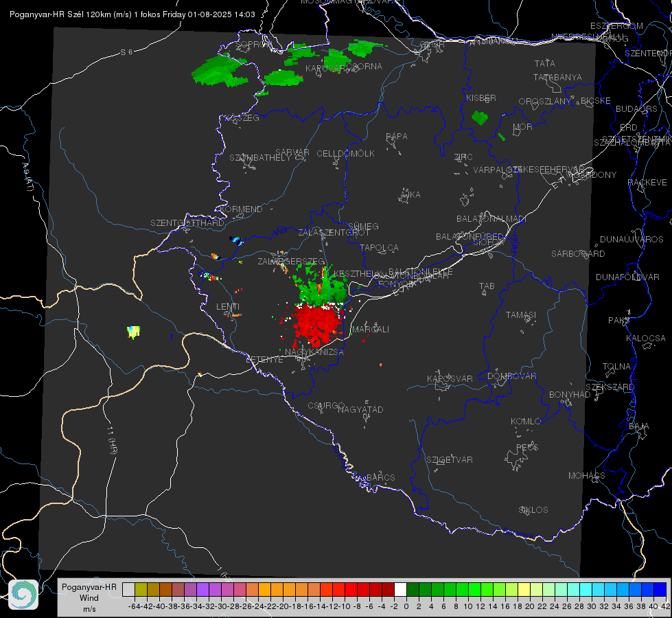Click the CELLDÖMÖLK city label
The width and height of the screenshot is (672, 618).
point(345,153)
